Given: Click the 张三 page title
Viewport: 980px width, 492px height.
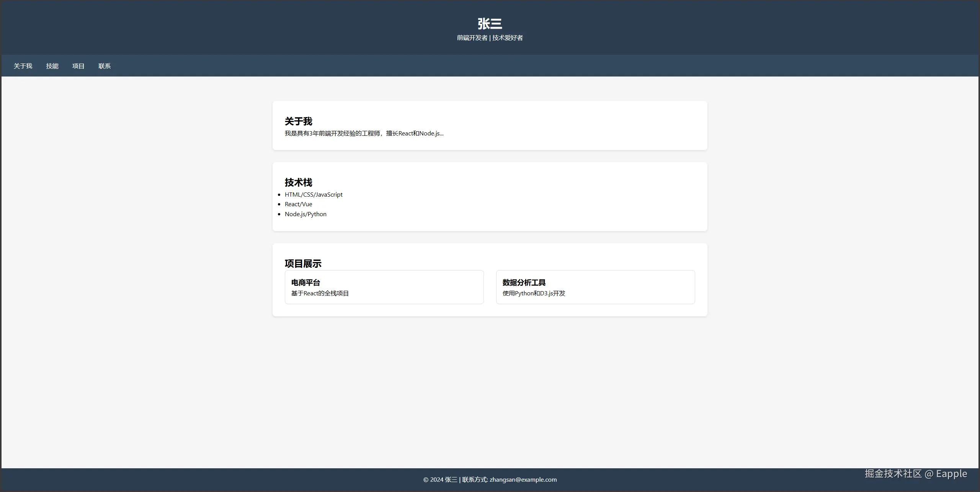Looking at the screenshot, I should 490,24.
